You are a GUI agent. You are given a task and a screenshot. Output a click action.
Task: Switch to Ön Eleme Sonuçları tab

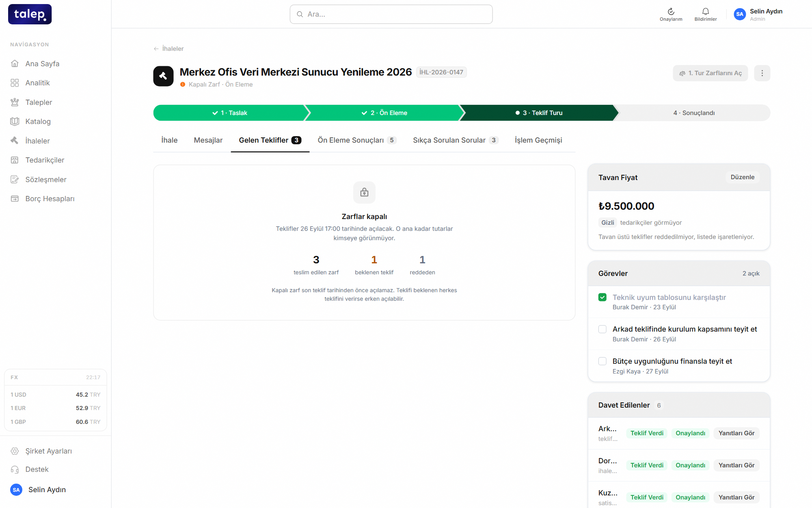(x=357, y=140)
